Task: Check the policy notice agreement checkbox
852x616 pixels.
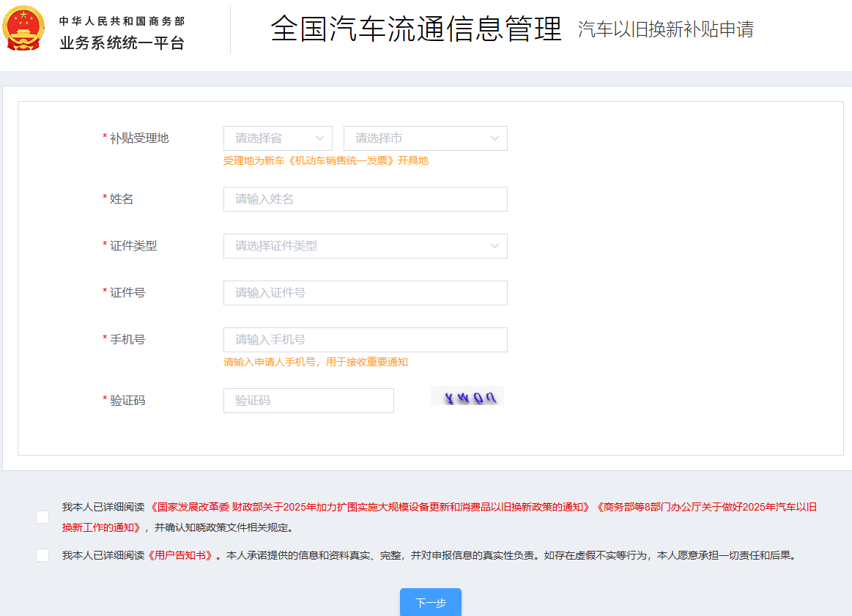Action: [x=42, y=517]
